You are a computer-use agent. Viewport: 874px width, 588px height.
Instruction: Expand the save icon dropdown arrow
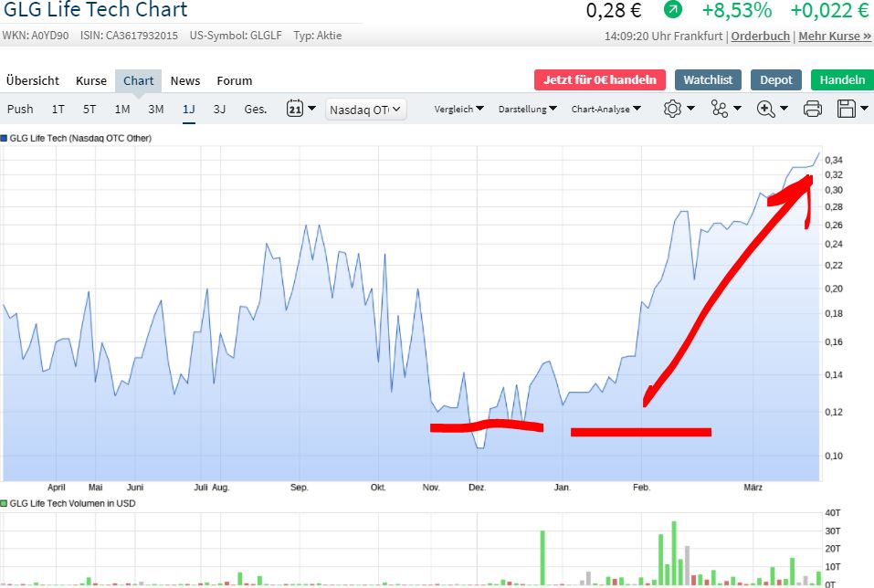(865, 108)
